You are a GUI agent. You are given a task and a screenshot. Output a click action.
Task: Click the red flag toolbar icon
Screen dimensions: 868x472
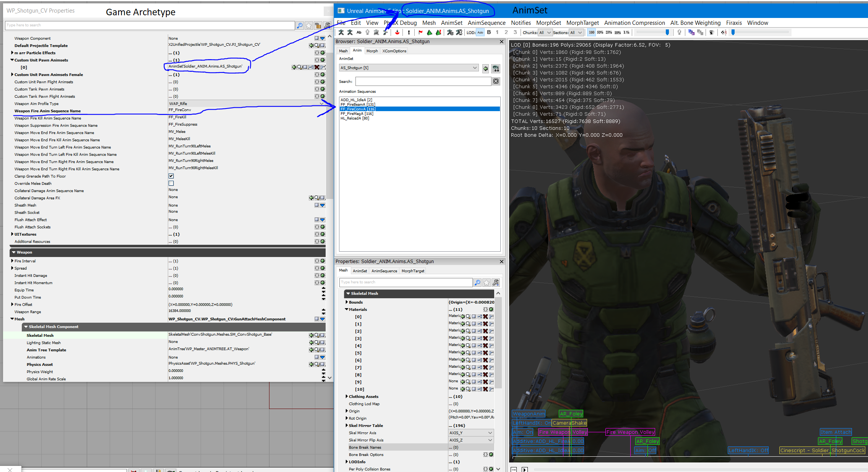420,32
